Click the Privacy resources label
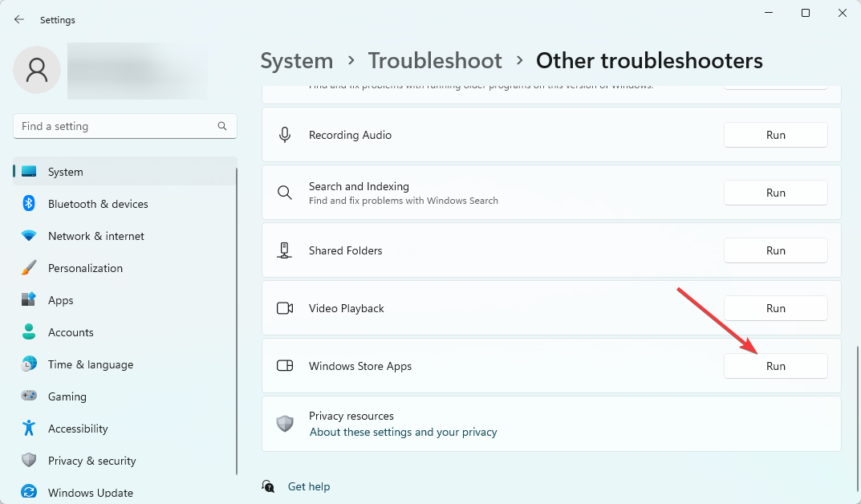 click(x=351, y=416)
